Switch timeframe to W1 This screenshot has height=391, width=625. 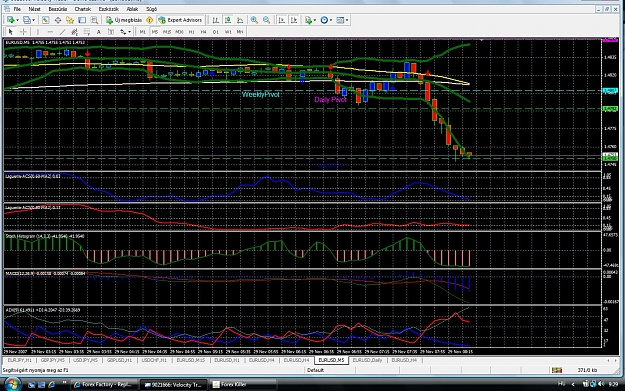pyautogui.click(x=228, y=32)
